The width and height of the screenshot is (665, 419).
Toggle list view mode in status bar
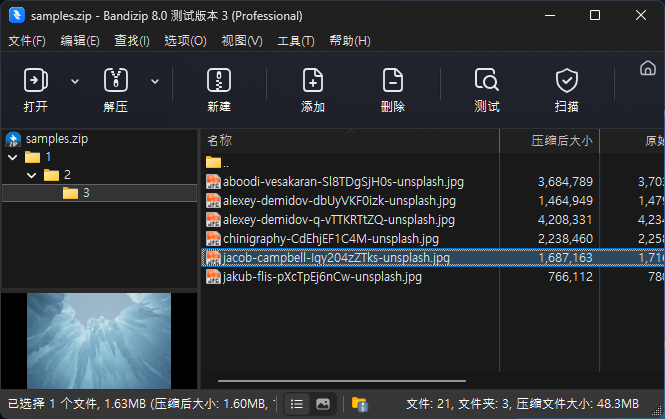[297, 404]
